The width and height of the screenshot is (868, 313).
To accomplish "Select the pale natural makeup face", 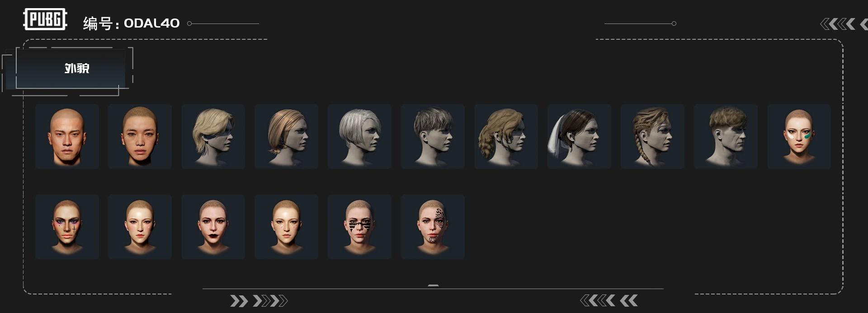I will tap(140, 227).
